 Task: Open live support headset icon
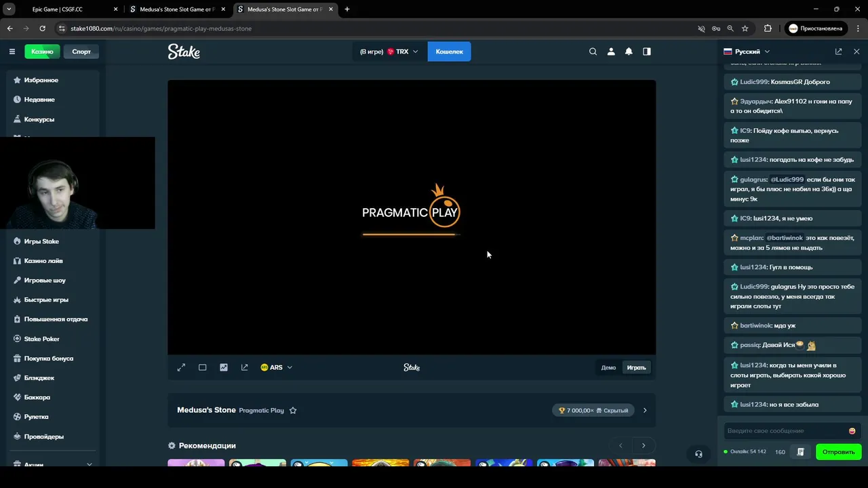[698, 454]
